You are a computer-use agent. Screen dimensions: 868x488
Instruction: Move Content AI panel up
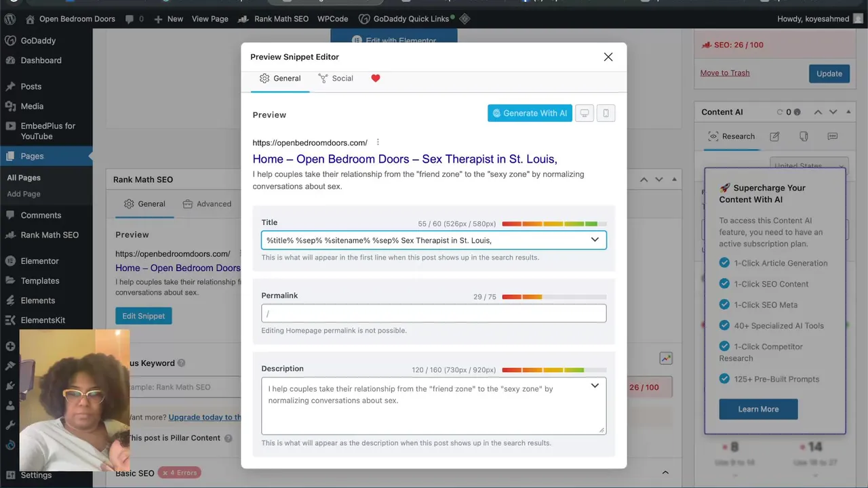818,112
